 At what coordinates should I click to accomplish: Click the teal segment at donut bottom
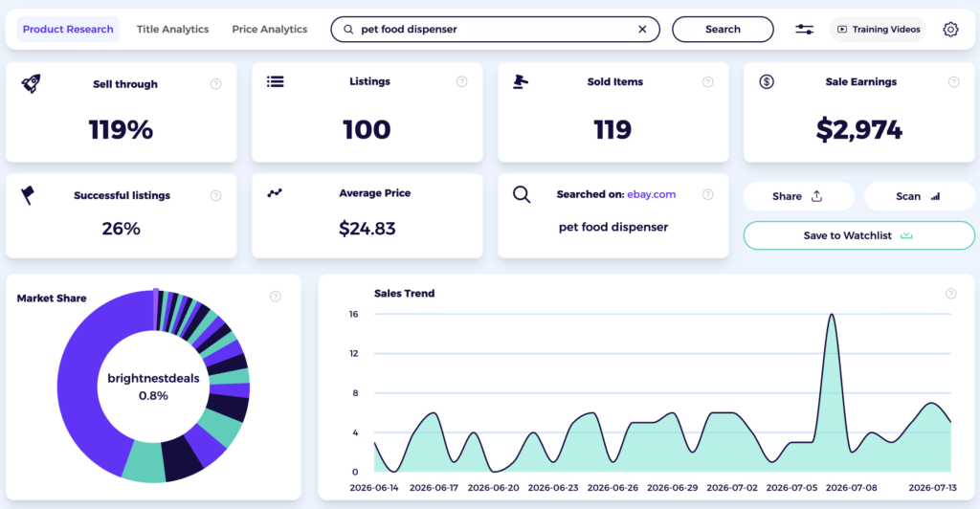coord(145,462)
